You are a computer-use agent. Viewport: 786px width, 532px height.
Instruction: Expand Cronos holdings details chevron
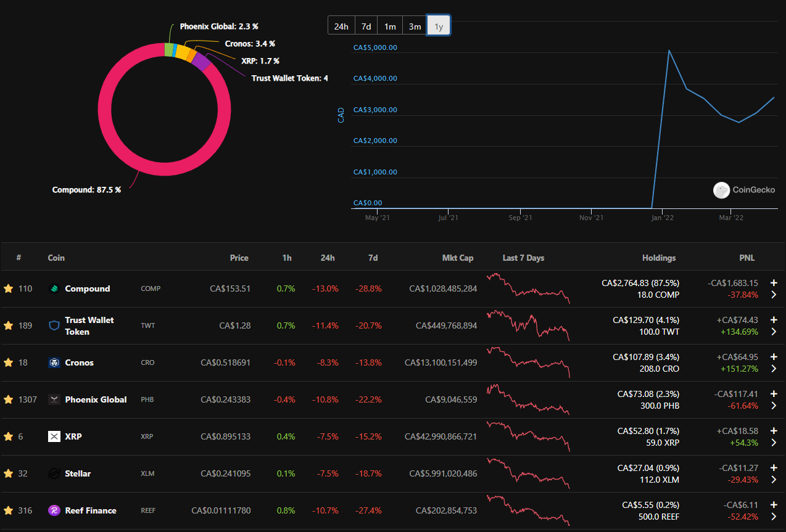point(774,369)
